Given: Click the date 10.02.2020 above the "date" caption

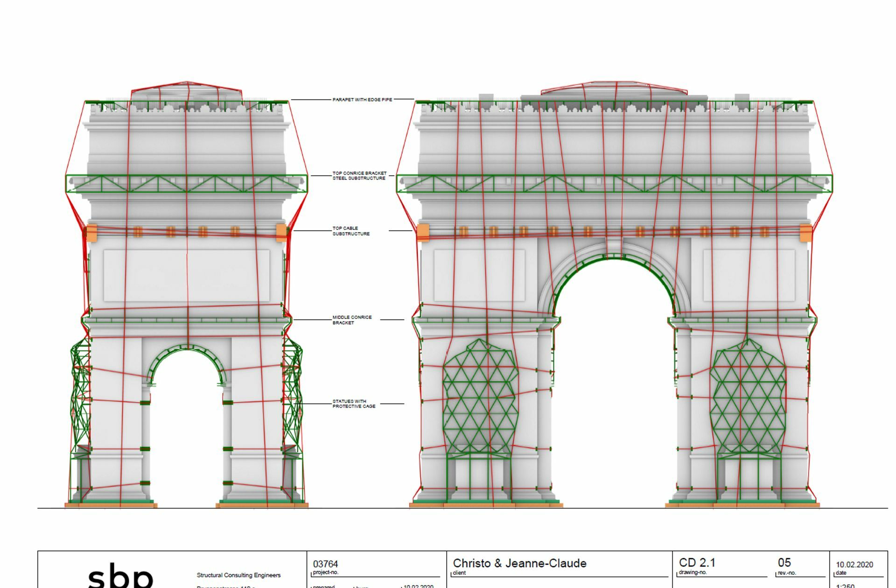Looking at the screenshot, I should [x=854, y=565].
